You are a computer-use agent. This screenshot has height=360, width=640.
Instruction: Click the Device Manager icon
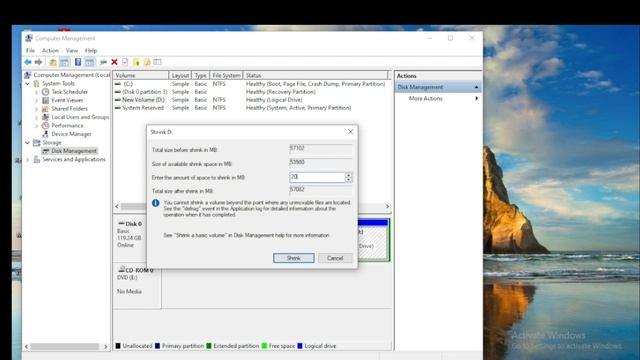click(x=46, y=134)
